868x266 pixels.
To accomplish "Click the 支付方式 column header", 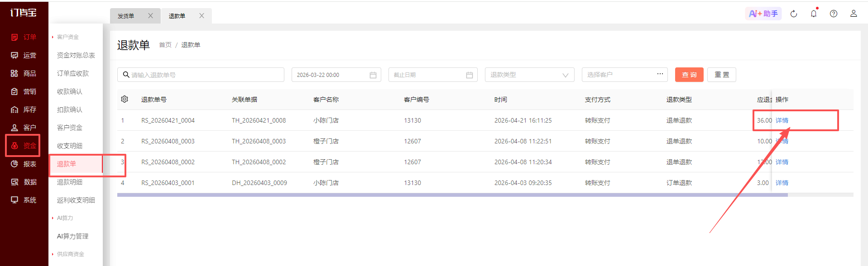I will pyautogui.click(x=598, y=100).
